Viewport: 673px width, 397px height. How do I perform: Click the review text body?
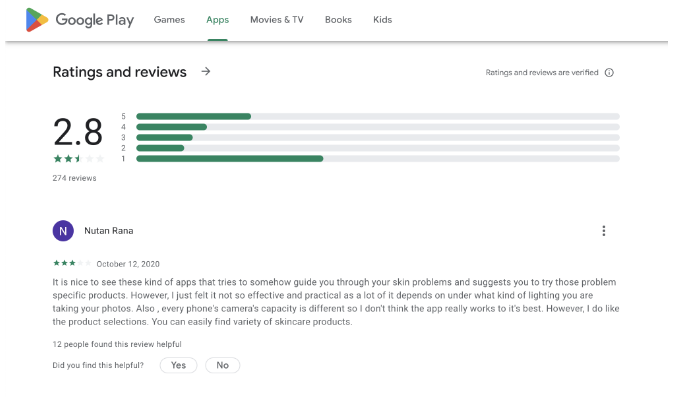tap(336, 302)
